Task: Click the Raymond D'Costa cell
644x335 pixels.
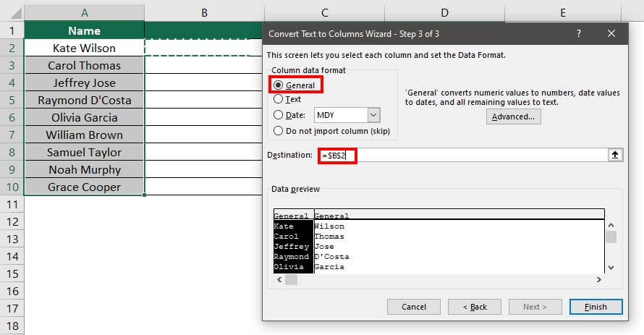Action: coord(84,100)
